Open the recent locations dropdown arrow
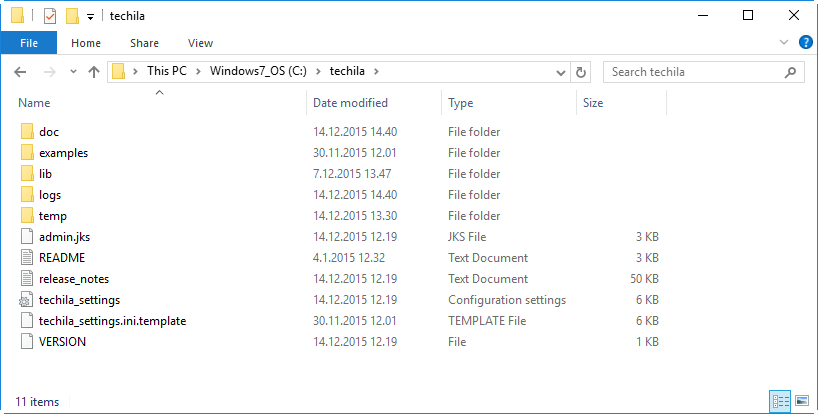Image resolution: width=818 pixels, height=414 pixels. click(x=72, y=72)
